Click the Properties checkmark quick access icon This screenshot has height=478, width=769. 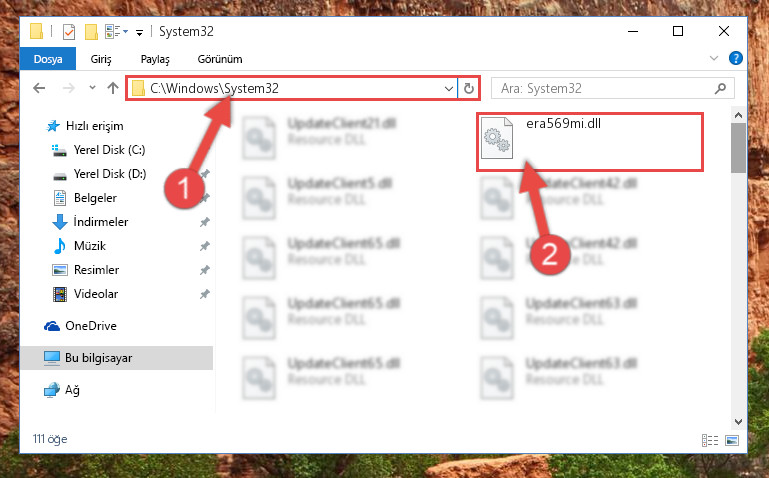click(x=69, y=32)
